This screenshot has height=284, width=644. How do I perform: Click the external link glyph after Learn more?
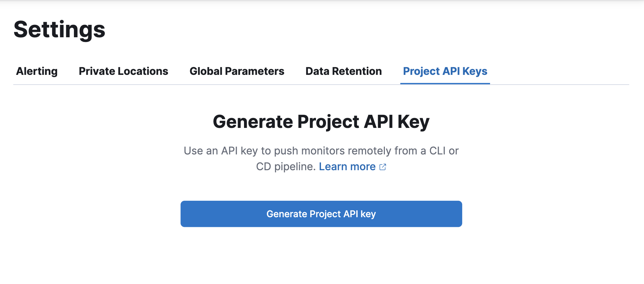point(383,167)
